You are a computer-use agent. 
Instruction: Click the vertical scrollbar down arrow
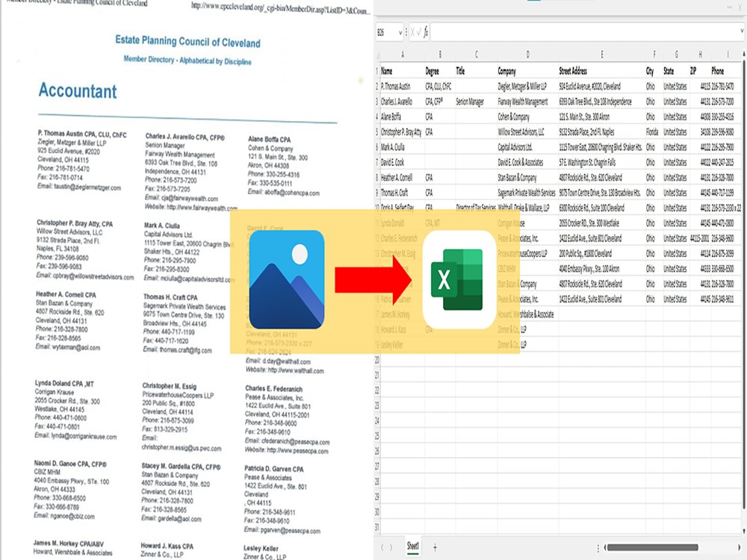point(744,530)
